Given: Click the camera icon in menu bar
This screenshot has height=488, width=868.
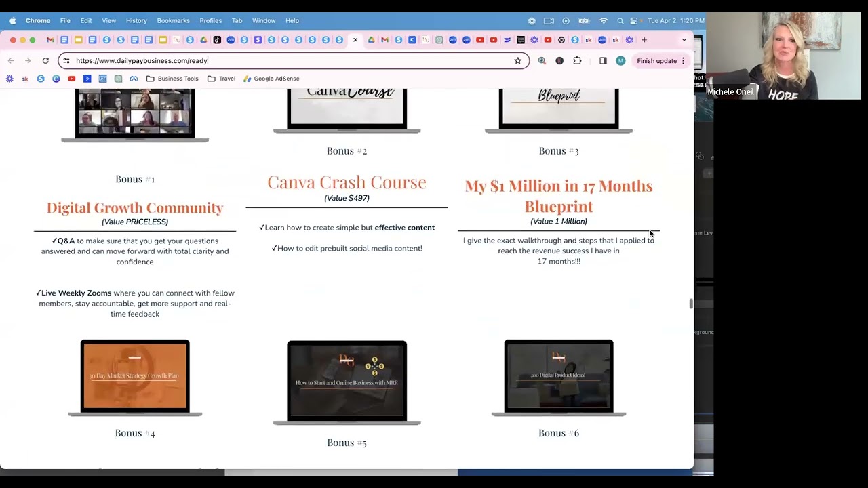Looking at the screenshot, I should coord(549,21).
